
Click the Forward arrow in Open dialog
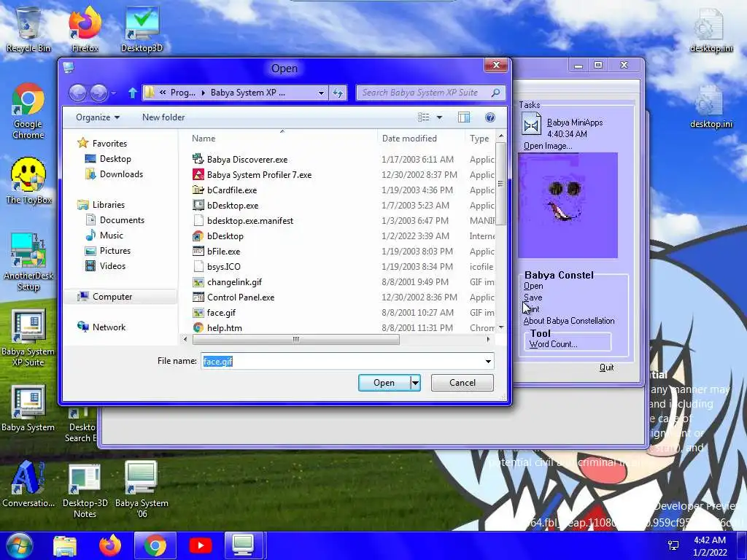(x=98, y=93)
